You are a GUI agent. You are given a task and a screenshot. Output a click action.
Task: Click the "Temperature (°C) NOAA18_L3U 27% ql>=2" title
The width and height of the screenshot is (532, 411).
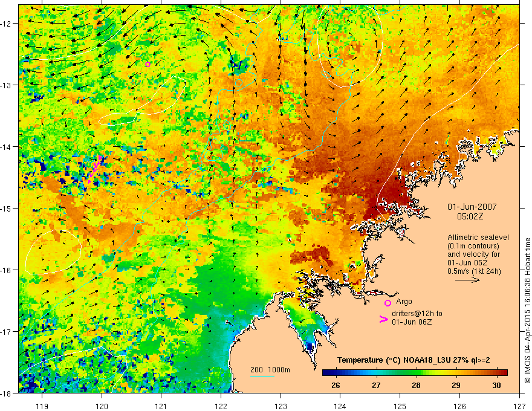(x=414, y=360)
